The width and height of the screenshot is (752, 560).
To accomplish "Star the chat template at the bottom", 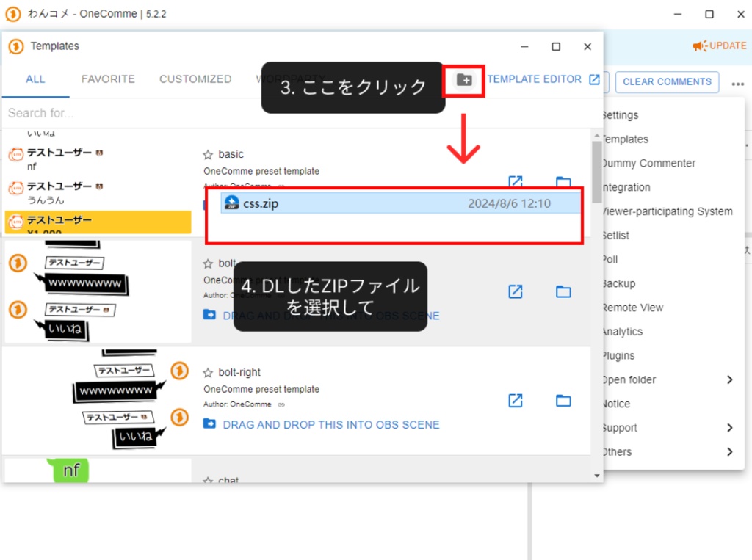I will [209, 481].
